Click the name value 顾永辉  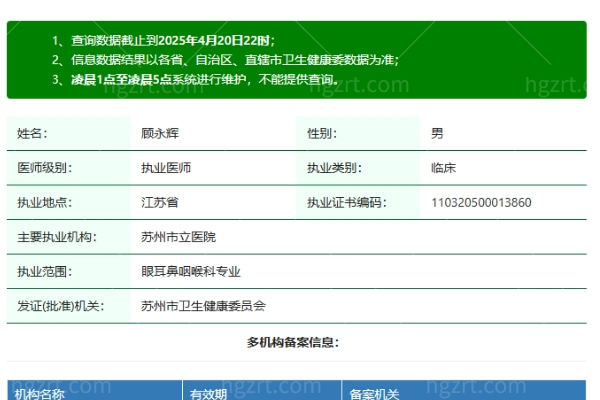pos(160,133)
